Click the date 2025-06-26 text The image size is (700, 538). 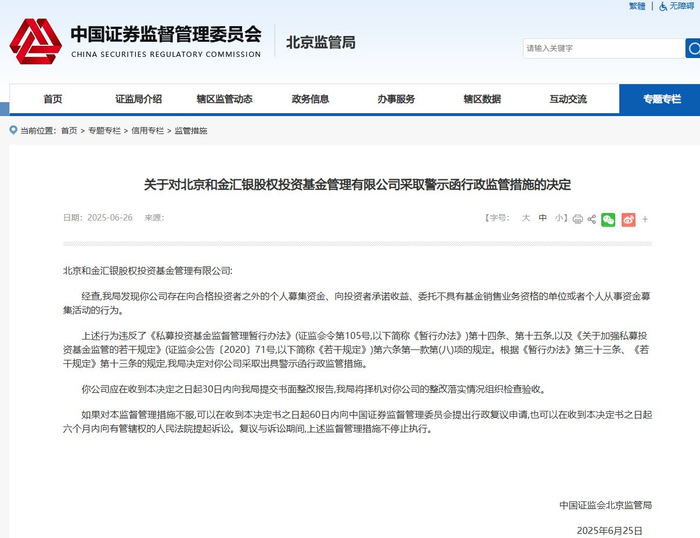110,217
